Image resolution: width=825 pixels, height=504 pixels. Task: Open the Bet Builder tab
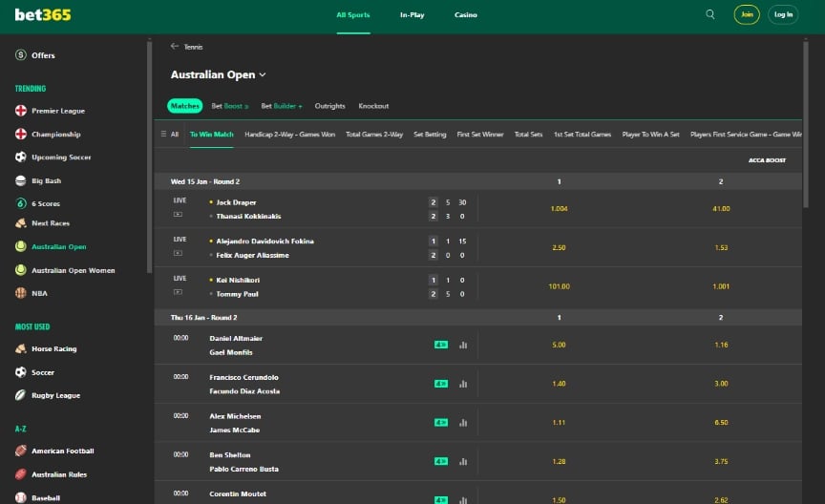[x=282, y=106]
